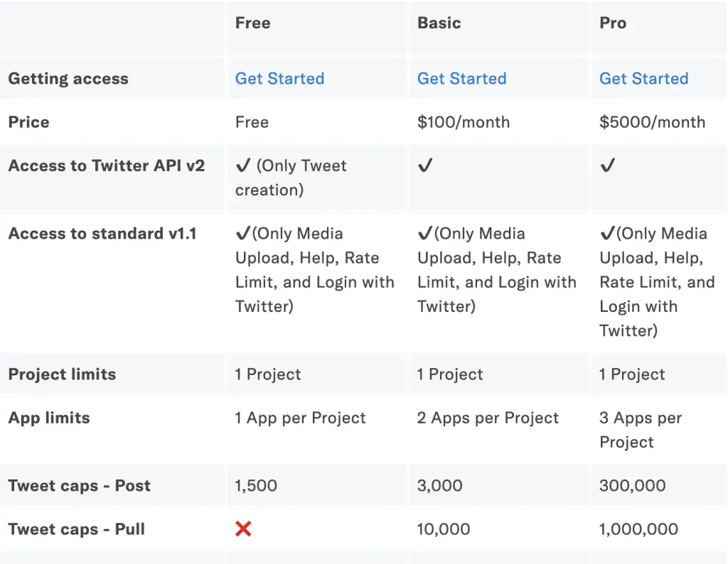Click the 'Access to Twitter API v2' row label
This screenshot has height=564, width=728.
106,166
